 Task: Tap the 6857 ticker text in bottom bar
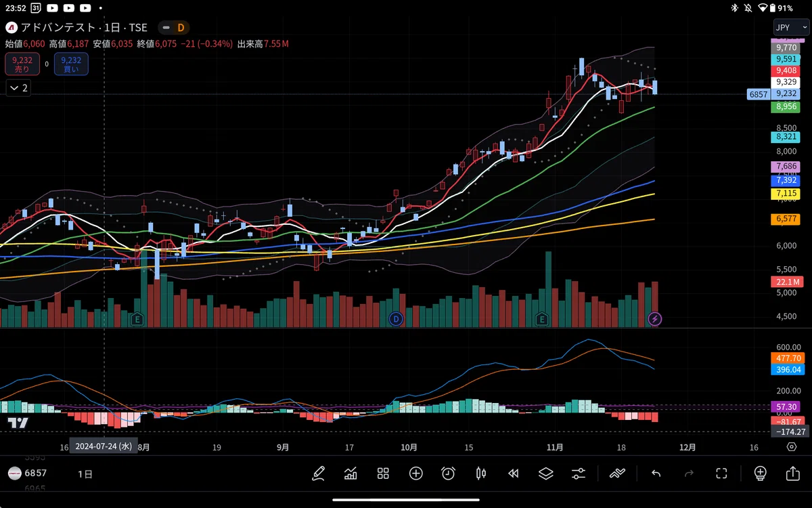36,473
